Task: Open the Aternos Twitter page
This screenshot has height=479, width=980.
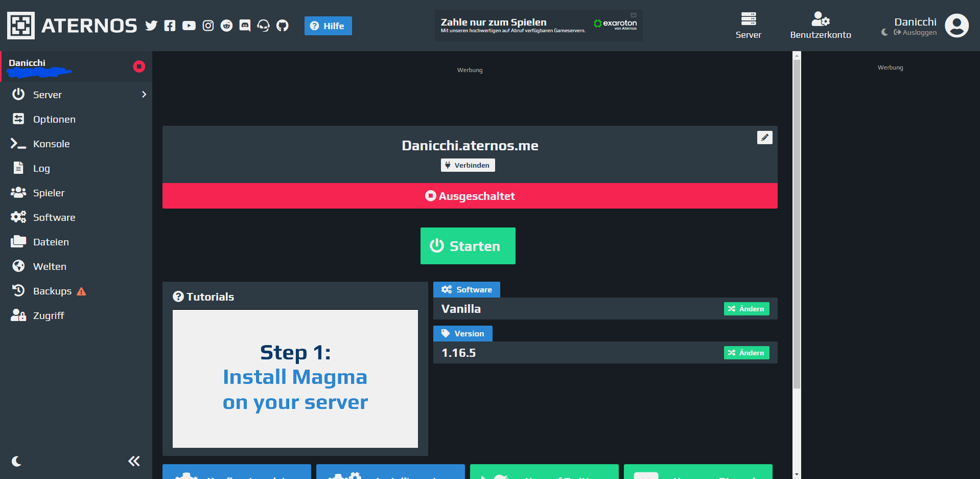Action: pos(151,26)
